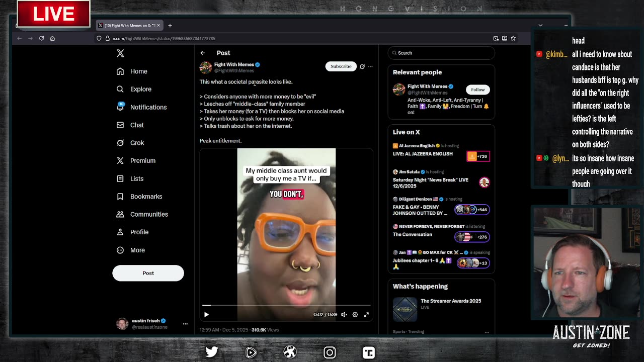The image size is (644, 362).
Task: Open account options dots next to austin frisch
Action: click(185, 324)
